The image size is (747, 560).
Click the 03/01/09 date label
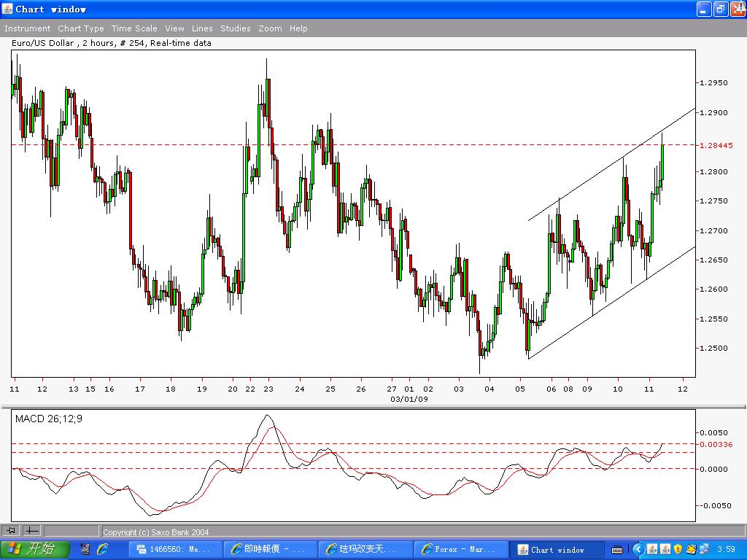tap(409, 399)
